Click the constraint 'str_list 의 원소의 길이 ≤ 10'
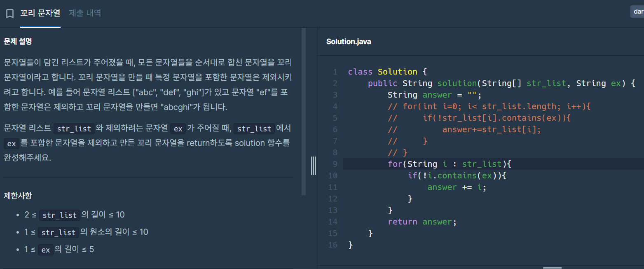This screenshot has height=269, width=644. (86, 232)
